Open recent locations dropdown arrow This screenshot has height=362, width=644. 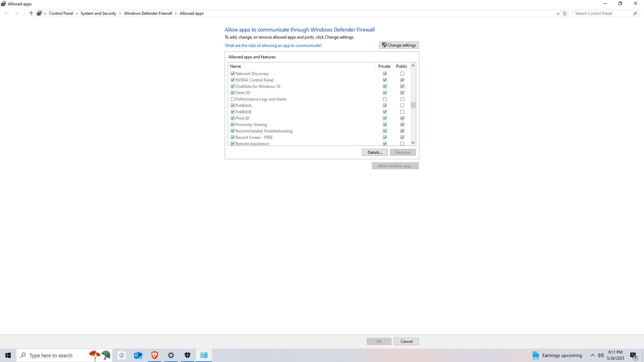point(24,13)
